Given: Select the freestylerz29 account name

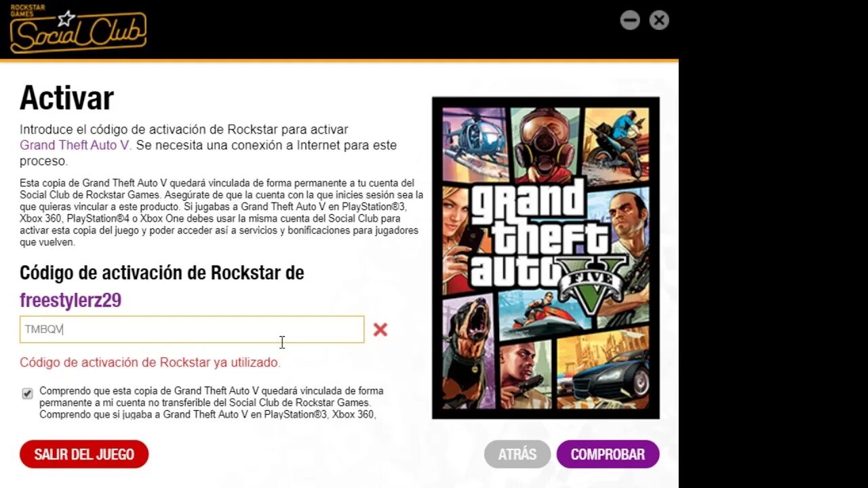Looking at the screenshot, I should [71, 300].
